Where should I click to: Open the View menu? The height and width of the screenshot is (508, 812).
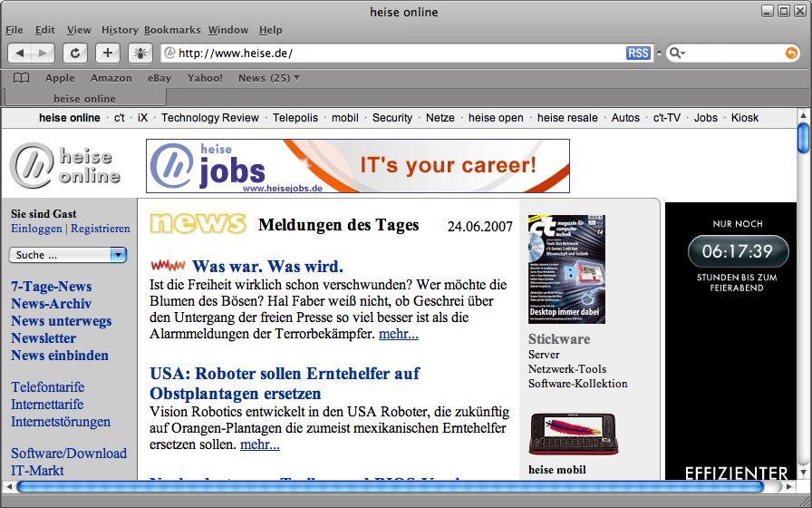[79, 30]
